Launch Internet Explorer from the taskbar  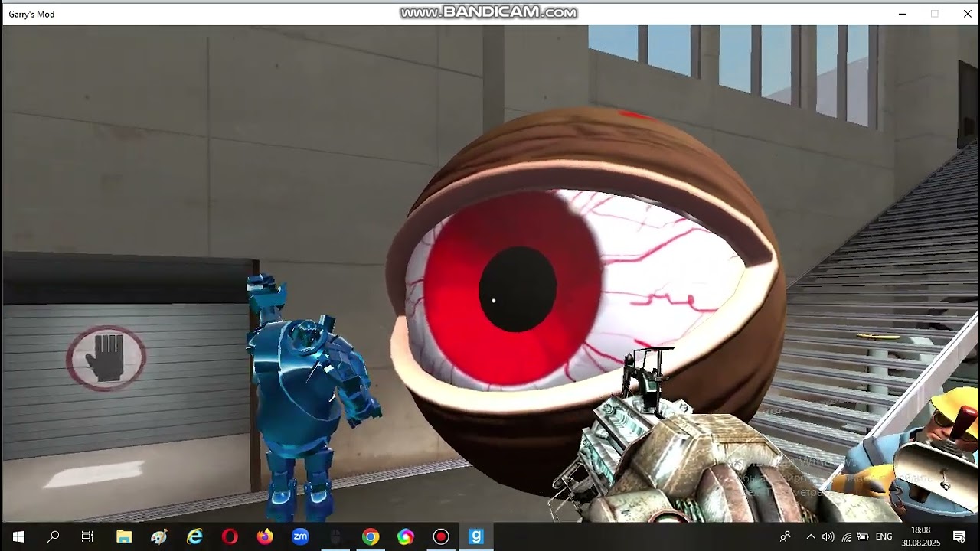point(194,536)
